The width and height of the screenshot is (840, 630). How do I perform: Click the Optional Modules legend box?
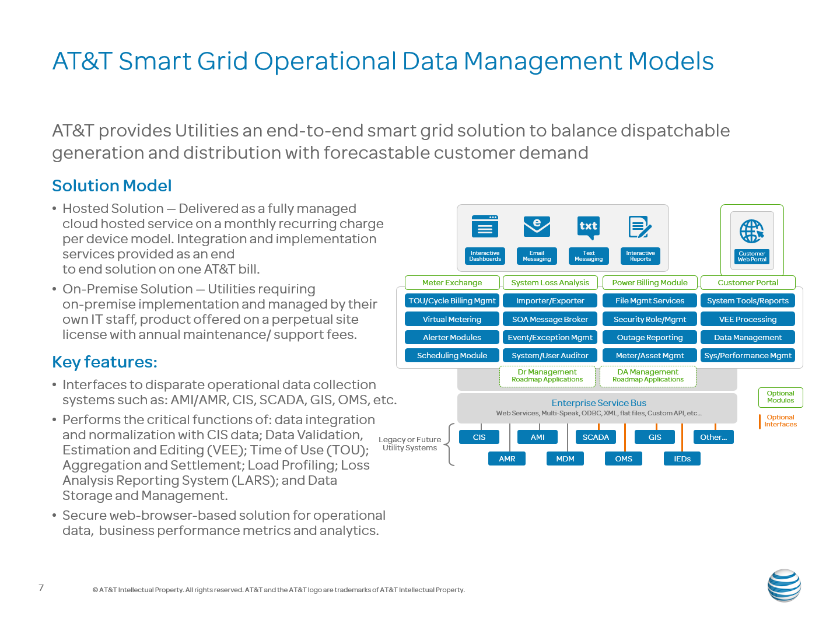(x=780, y=397)
